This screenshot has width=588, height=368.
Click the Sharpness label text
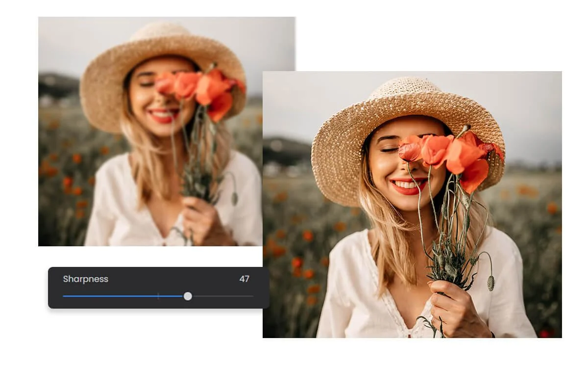pos(86,279)
